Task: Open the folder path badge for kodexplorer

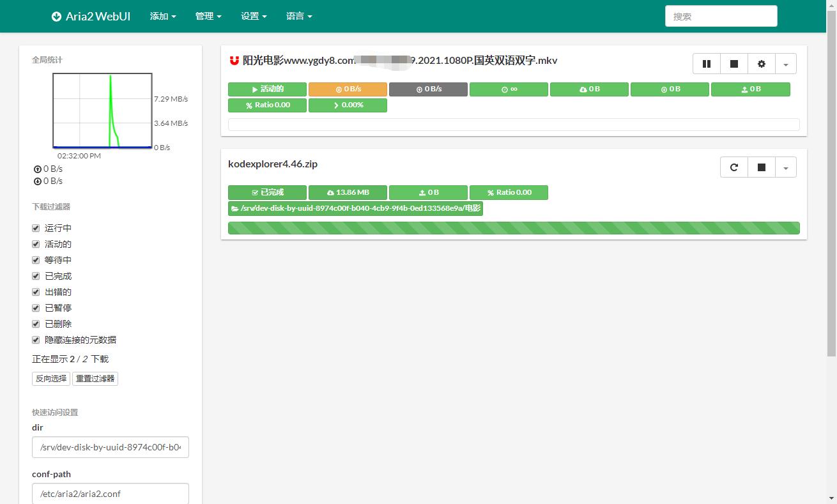Action: pos(355,208)
